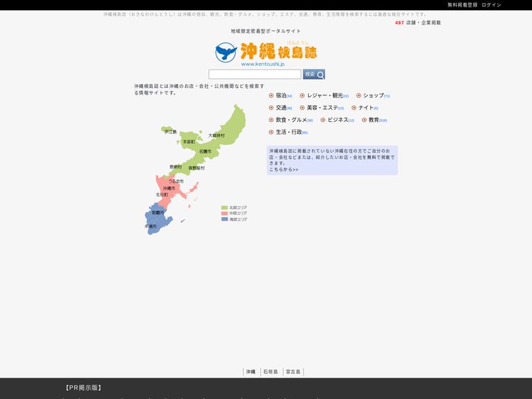Click bullet icon beside 生活・行政

271,132
